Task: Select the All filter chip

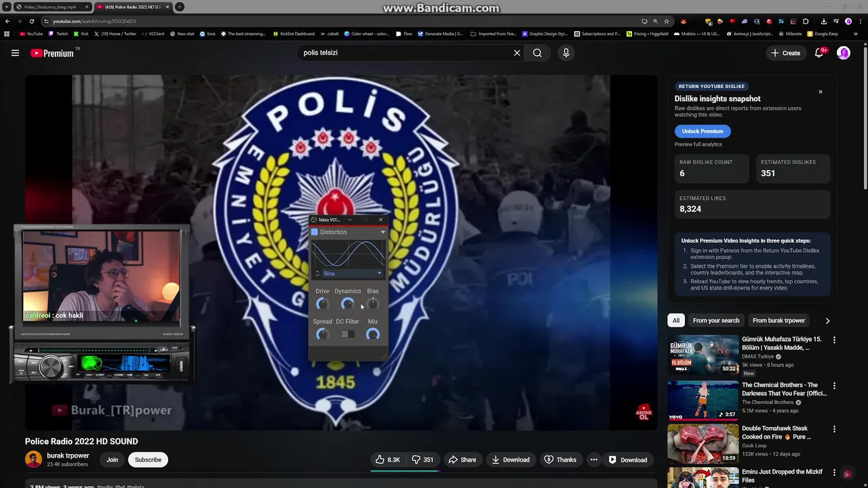Action: pyautogui.click(x=676, y=321)
